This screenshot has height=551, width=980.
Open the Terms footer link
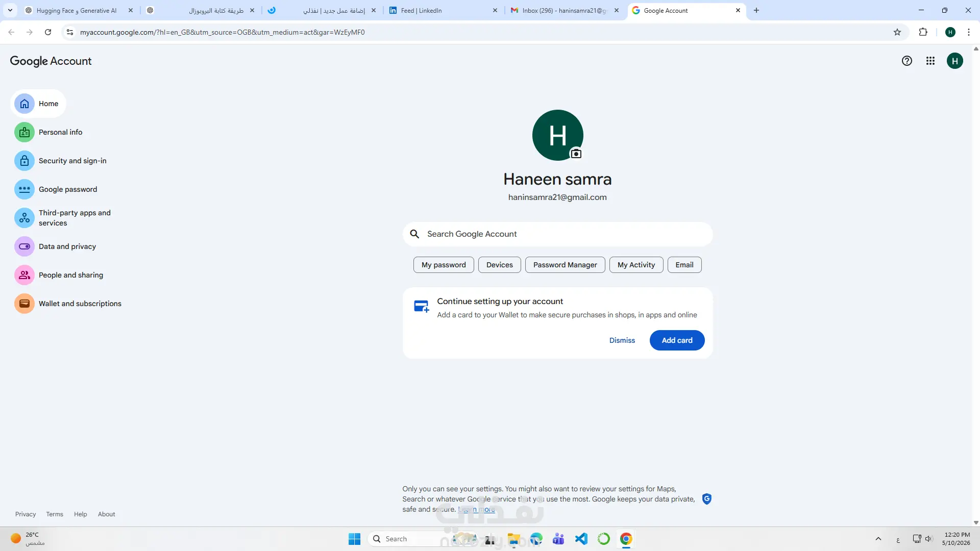pos(55,514)
